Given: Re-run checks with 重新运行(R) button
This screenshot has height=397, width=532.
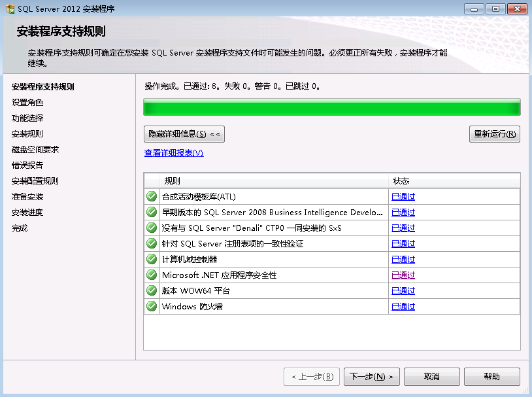Looking at the screenshot, I should click(x=495, y=134).
